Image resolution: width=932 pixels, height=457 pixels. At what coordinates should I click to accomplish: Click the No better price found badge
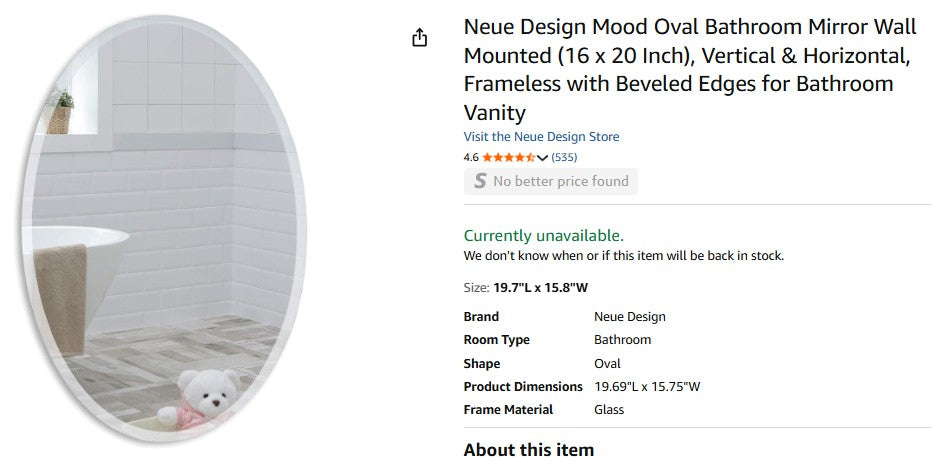point(560,181)
